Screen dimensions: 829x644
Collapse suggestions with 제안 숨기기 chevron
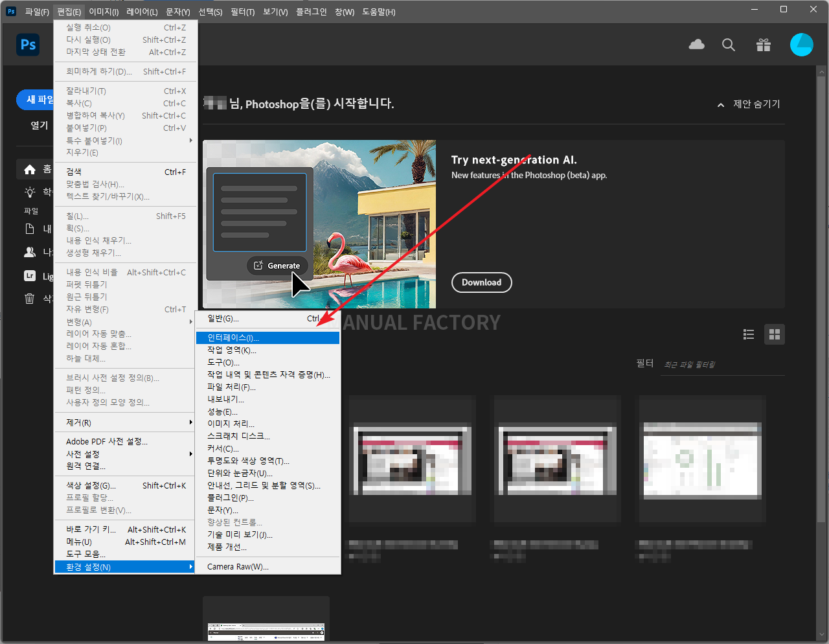[721, 105]
